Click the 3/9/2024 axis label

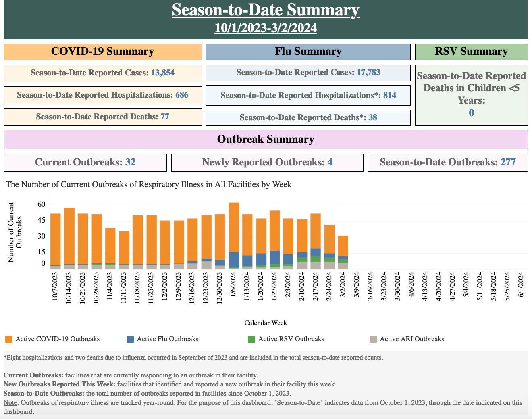357,286
